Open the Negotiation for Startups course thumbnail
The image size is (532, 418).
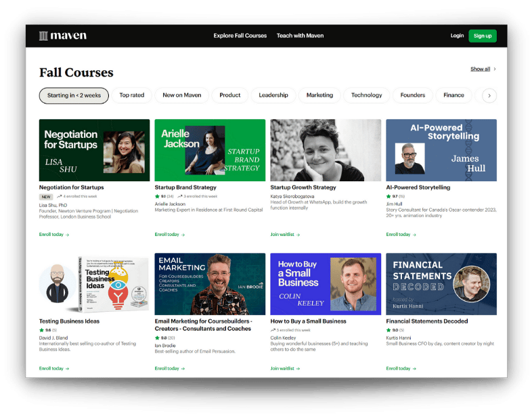click(94, 150)
